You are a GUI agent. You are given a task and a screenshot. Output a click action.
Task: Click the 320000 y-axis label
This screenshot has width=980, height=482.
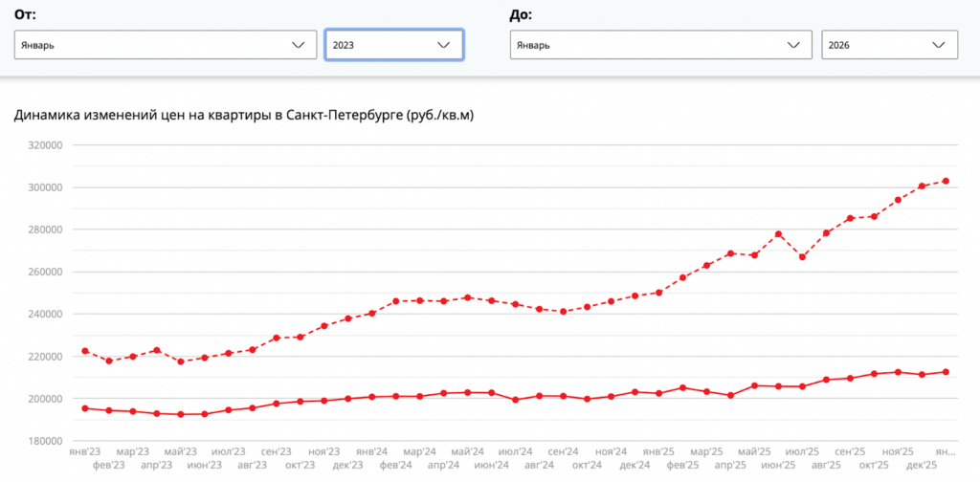[x=43, y=145]
